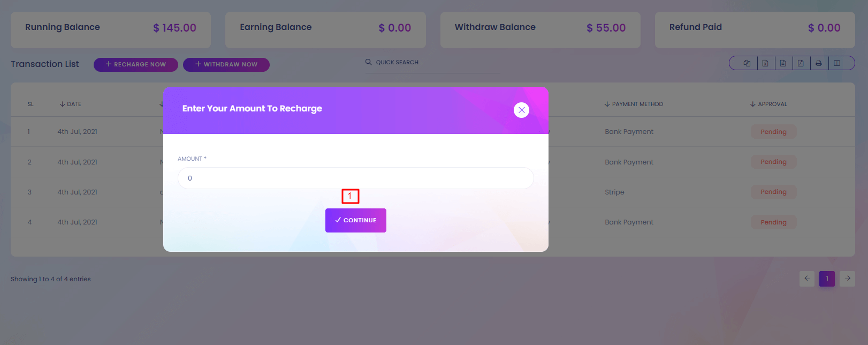Viewport: 868px width, 345px height.
Task: Go to the previous page arrow
Action: [806, 279]
